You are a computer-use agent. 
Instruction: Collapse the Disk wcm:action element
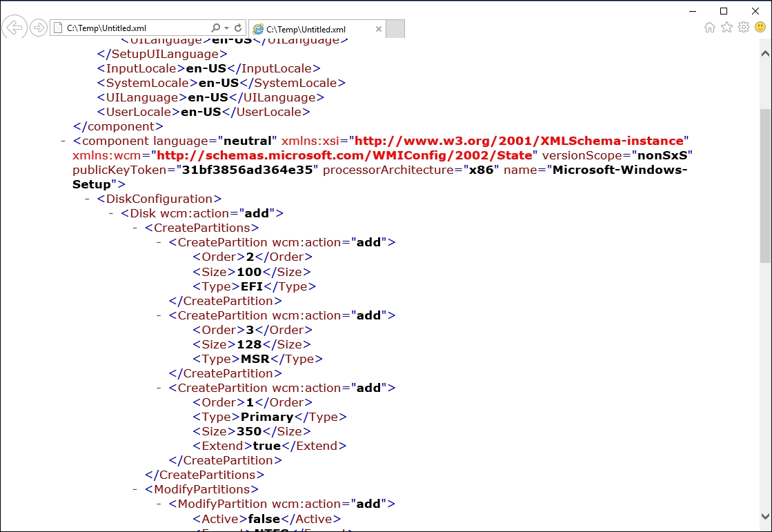(x=112, y=214)
